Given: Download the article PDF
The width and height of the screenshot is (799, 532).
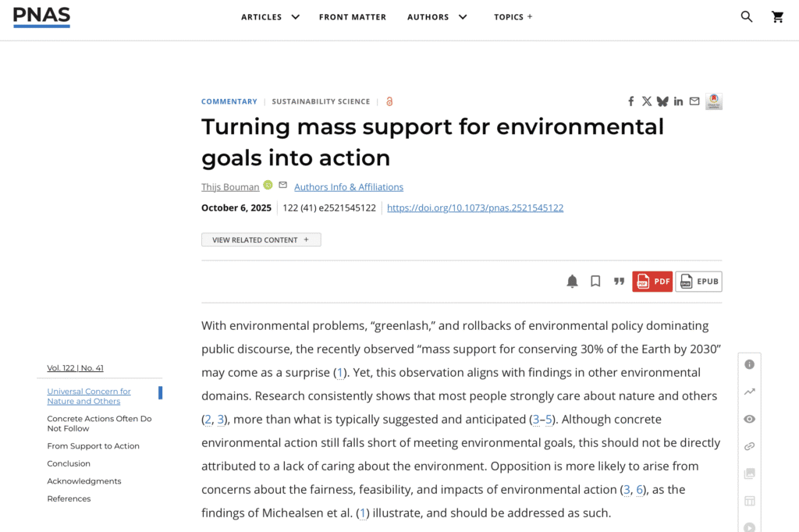Looking at the screenshot, I should click(x=652, y=282).
